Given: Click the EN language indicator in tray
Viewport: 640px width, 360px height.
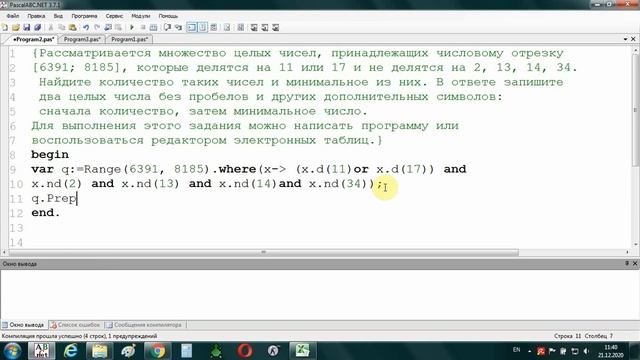Looking at the screenshot, I should pyautogui.click(x=516, y=350).
